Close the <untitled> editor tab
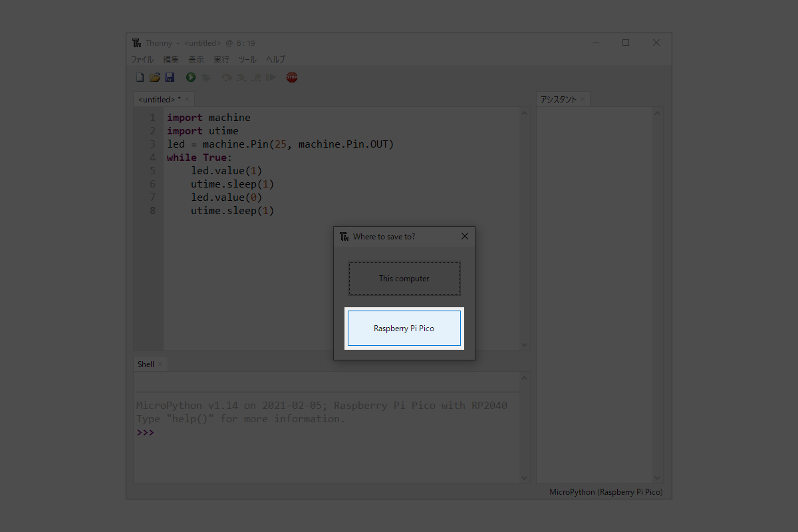Image resolution: width=798 pixels, height=532 pixels. (187, 100)
